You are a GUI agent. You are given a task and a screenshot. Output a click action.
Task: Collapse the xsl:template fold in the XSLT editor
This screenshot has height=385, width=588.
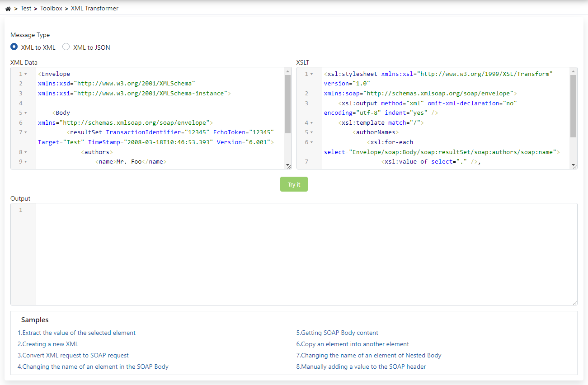[311, 122]
